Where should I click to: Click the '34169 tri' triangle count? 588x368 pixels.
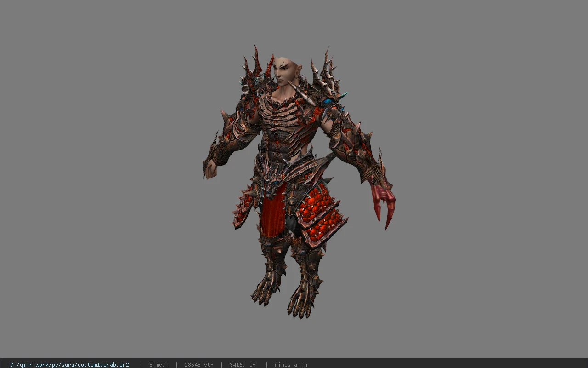[x=243, y=365]
